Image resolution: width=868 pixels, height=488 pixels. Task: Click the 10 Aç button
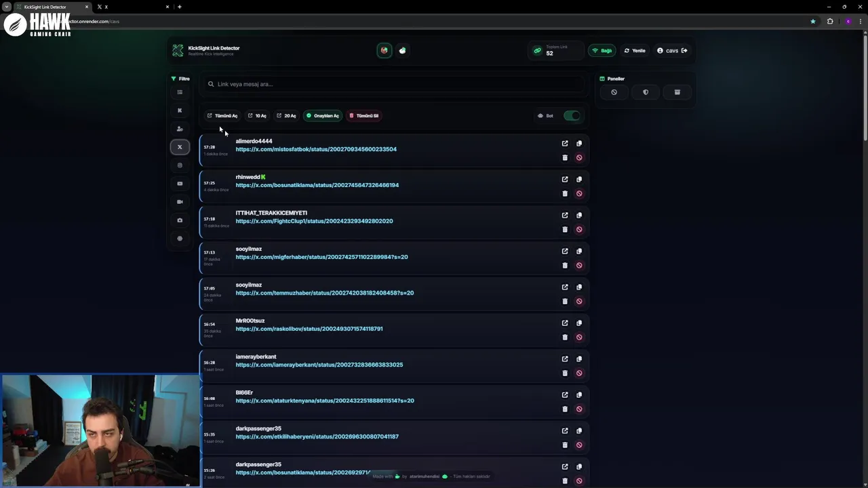coord(257,116)
